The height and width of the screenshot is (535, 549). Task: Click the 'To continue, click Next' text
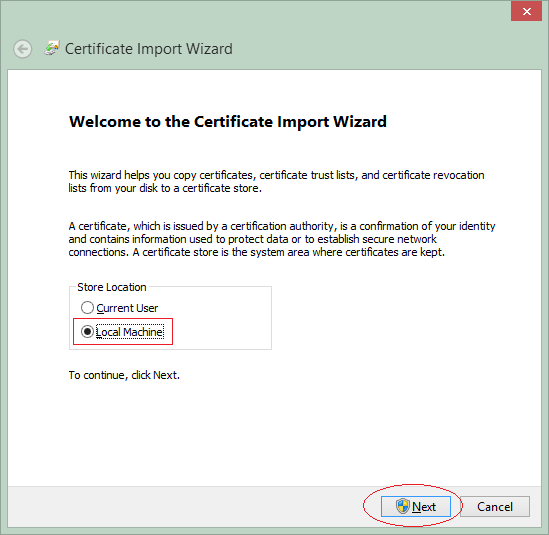pyautogui.click(x=124, y=375)
